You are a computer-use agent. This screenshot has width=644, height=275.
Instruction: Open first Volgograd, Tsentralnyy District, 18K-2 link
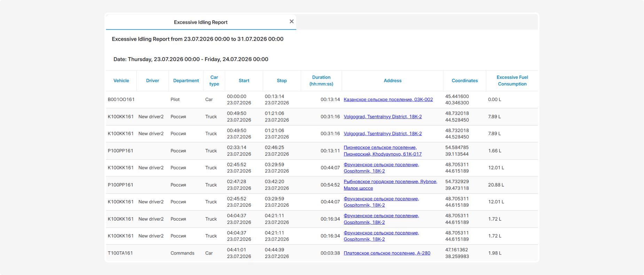[x=383, y=117]
